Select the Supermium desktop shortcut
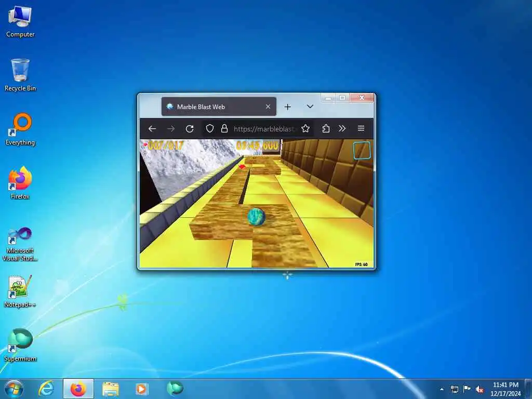The width and height of the screenshot is (532, 399). point(20,345)
